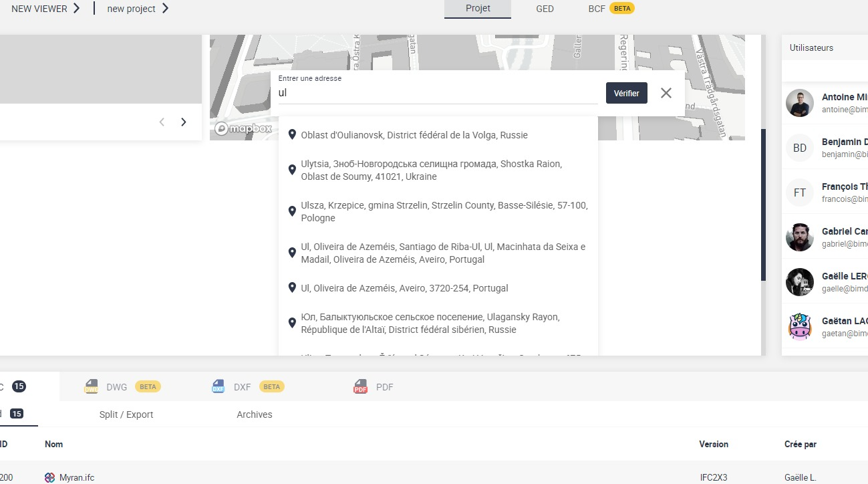Select the DWG export format icon
The height and width of the screenshot is (484, 868).
tap(91, 386)
